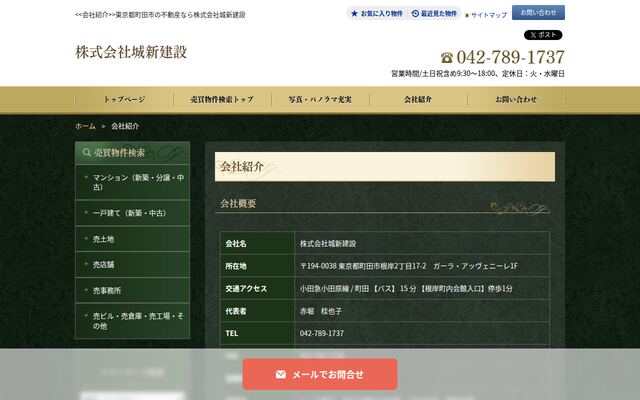Screen dimensions: 640x400
Task: Click the 会社概要 section heading
Action: 238,204
